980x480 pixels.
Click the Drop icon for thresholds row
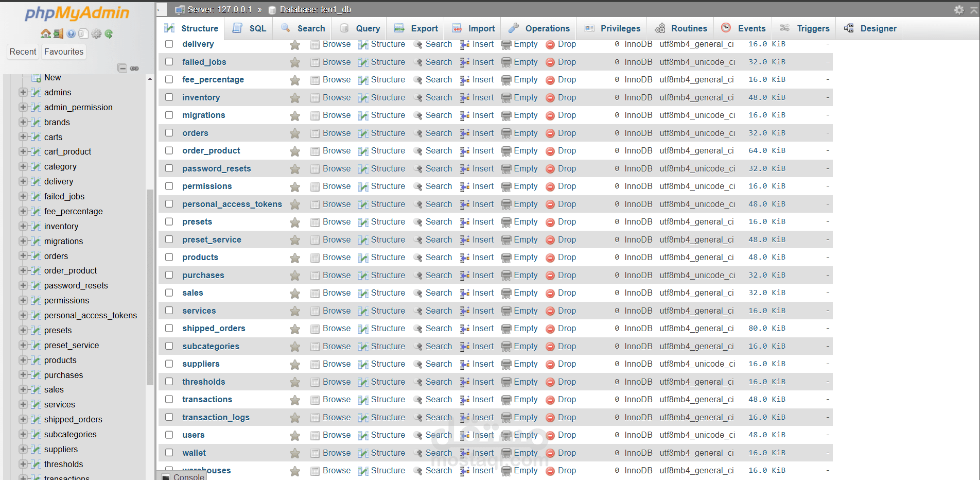click(550, 382)
